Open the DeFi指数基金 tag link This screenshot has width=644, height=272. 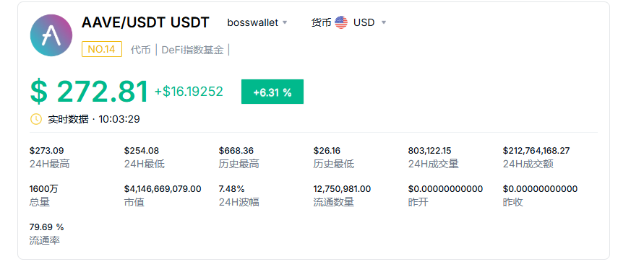(x=193, y=50)
